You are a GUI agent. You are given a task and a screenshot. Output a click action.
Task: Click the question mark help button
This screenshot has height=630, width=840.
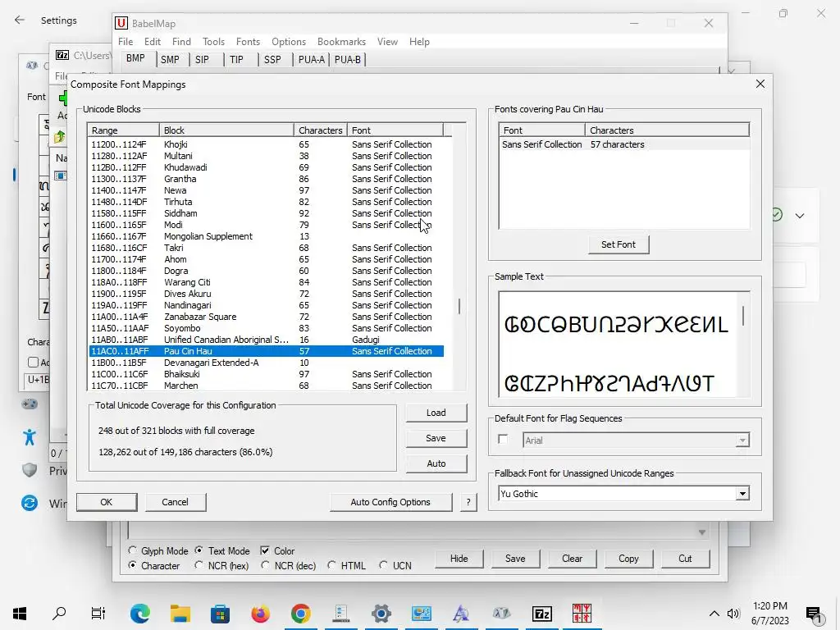click(468, 502)
